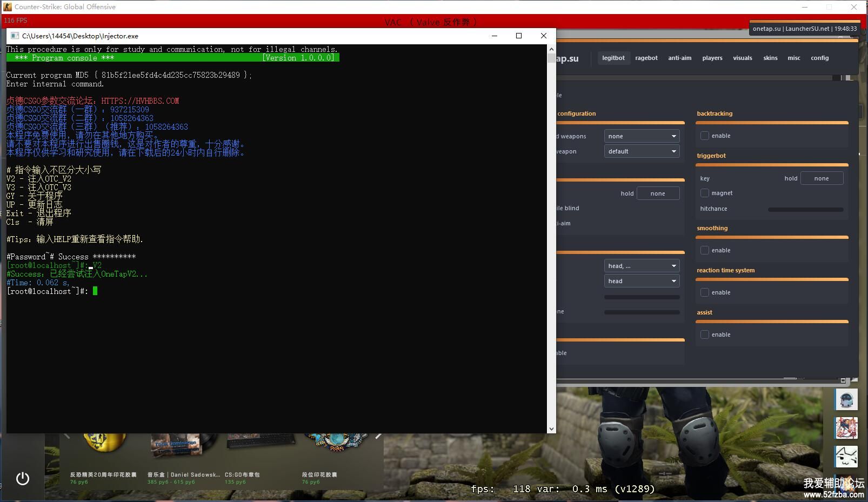The width and height of the screenshot is (868, 502).
Task: Enable the reaction time system checkbox
Action: coord(705,292)
